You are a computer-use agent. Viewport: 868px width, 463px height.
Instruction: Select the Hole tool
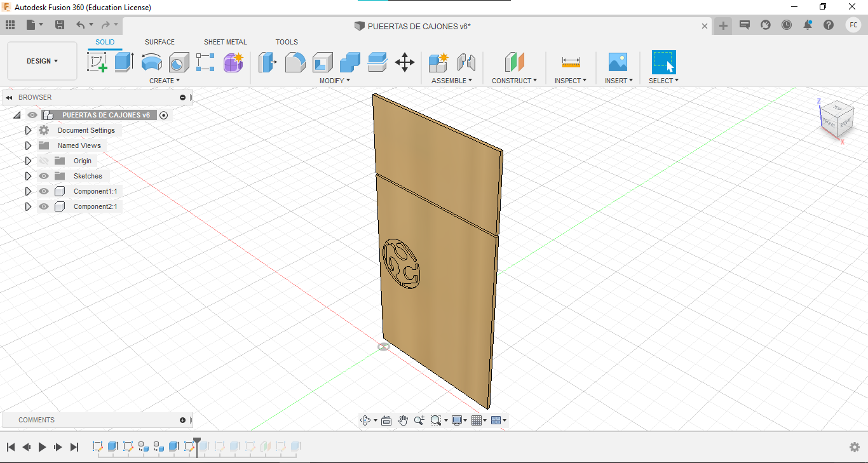coord(179,62)
